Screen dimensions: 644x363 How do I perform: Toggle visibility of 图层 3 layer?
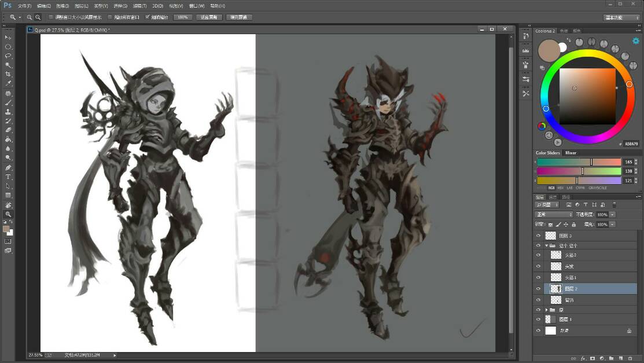[x=538, y=236]
